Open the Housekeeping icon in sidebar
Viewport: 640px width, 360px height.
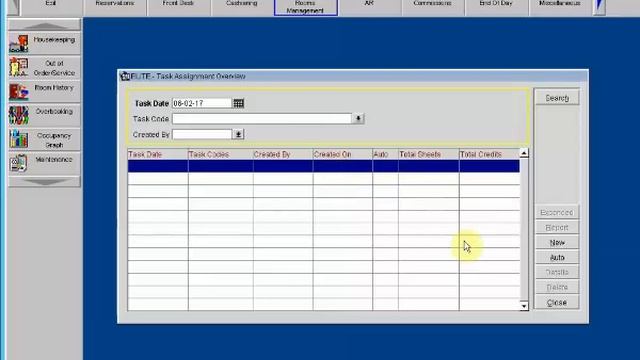click(x=19, y=43)
